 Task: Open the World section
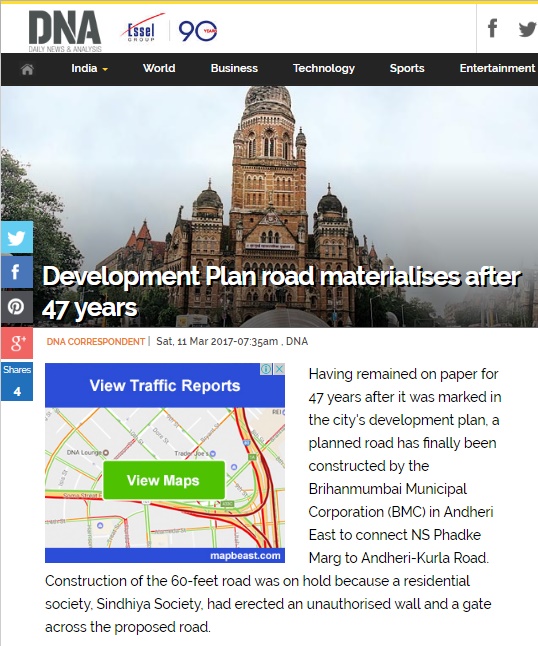click(159, 68)
